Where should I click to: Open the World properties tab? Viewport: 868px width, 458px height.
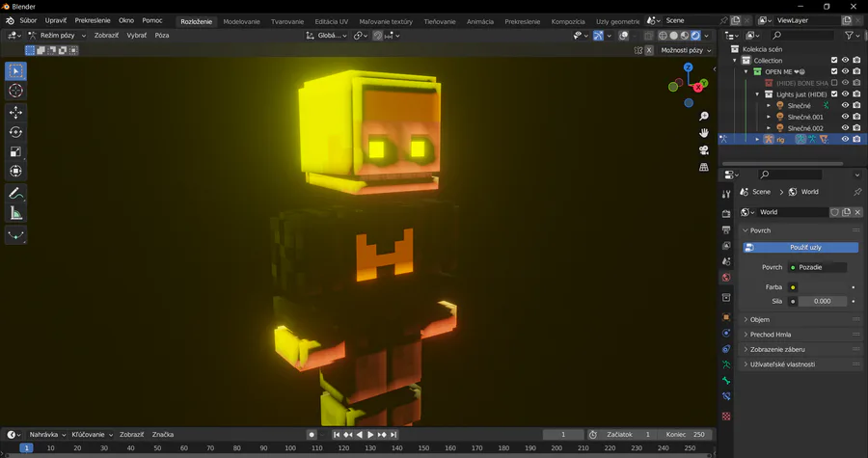pos(726,277)
